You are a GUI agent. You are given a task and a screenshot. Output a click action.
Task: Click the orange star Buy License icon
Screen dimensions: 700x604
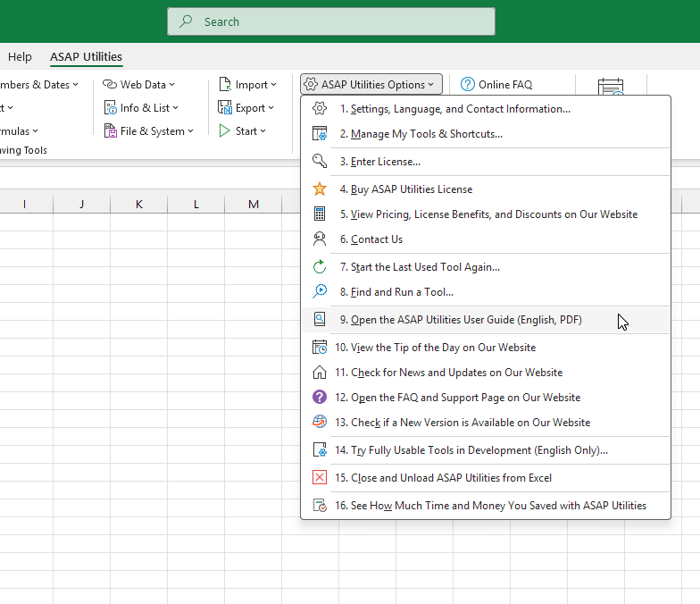(320, 189)
